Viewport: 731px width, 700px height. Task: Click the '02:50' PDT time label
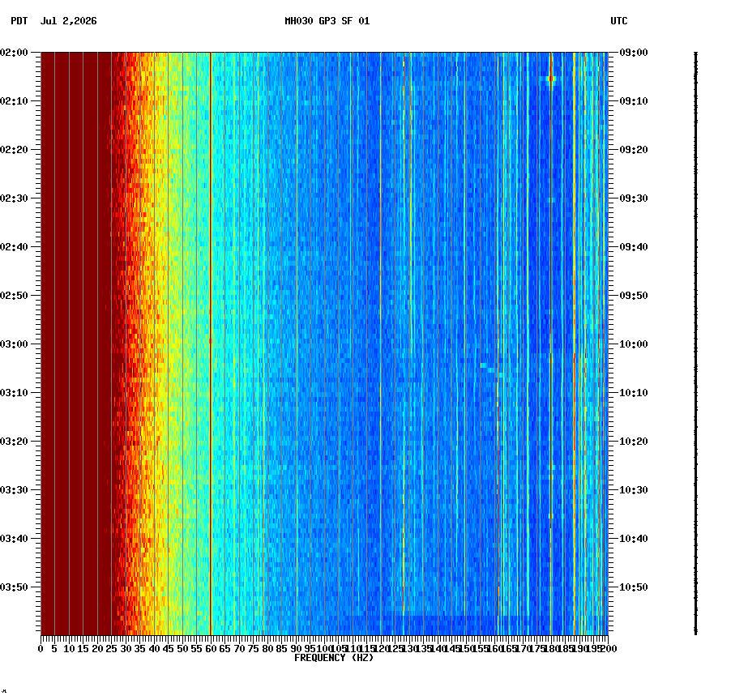coord(14,296)
